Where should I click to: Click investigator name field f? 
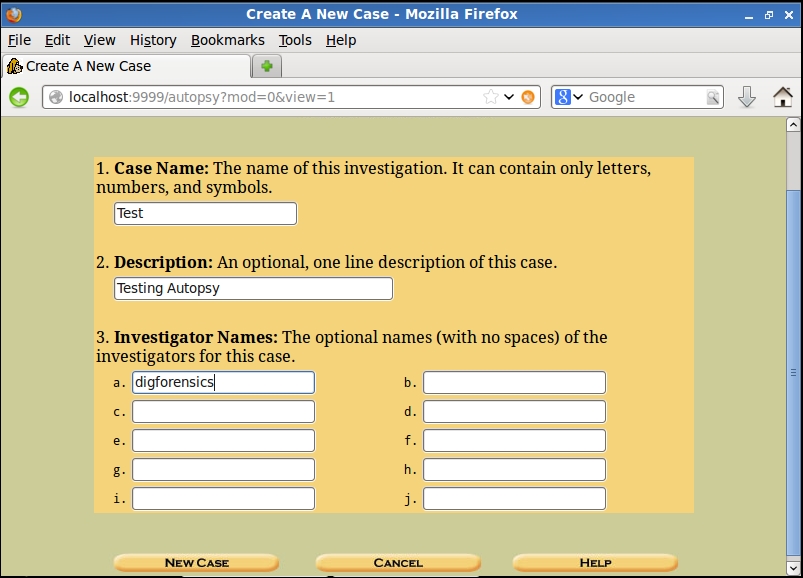click(514, 441)
